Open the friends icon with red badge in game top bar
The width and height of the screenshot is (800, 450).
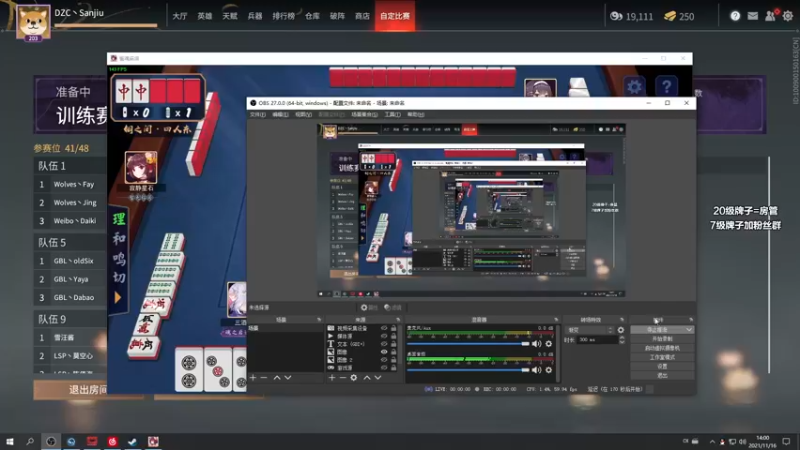point(770,15)
